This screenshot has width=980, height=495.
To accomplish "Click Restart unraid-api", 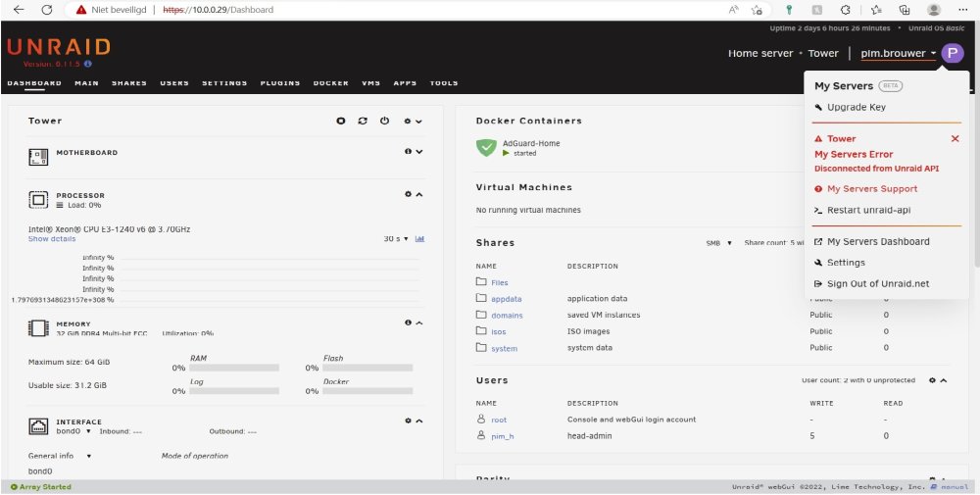I will [x=861, y=210].
